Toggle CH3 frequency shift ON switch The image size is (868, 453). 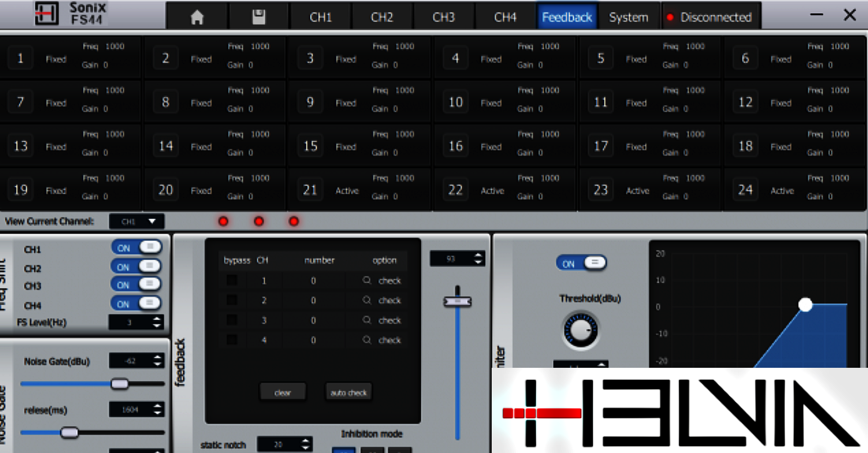point(136,285)
